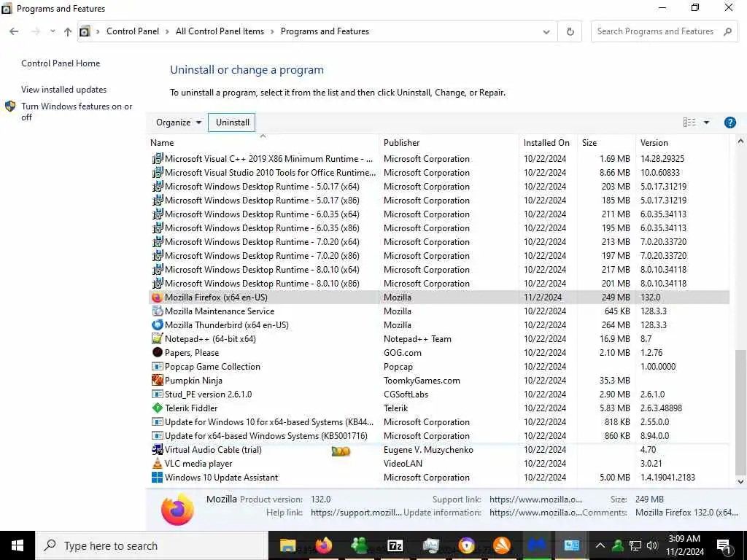Click the Windows 10 Update Assistant icon
The height and width of the screenshot is (560, 747).
coord(157,477)
